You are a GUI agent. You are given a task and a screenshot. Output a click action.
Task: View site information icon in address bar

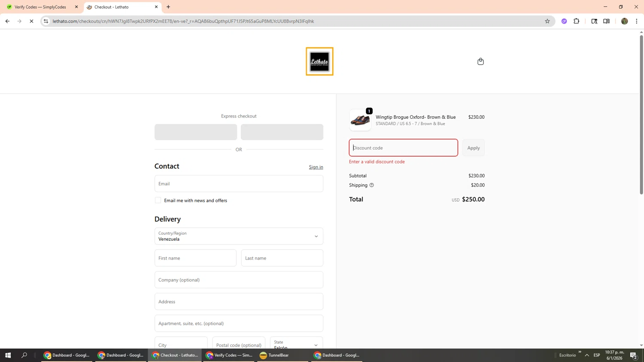pyautogui.click(x=46, y=21)
